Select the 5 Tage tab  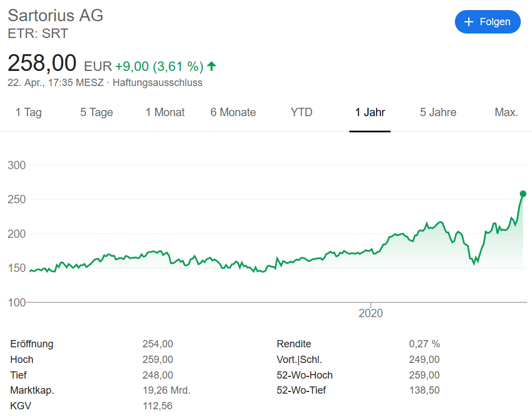click(x=97, y=112)
